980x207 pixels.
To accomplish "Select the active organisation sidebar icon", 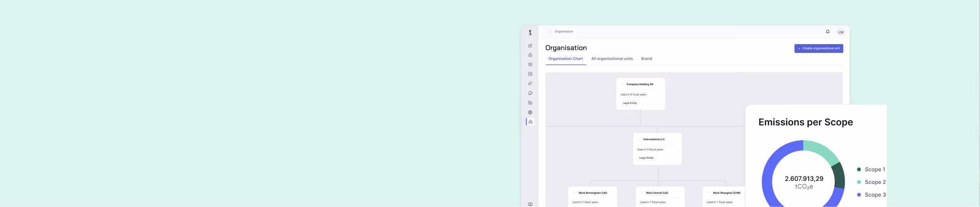I will (x=530, y=122).
